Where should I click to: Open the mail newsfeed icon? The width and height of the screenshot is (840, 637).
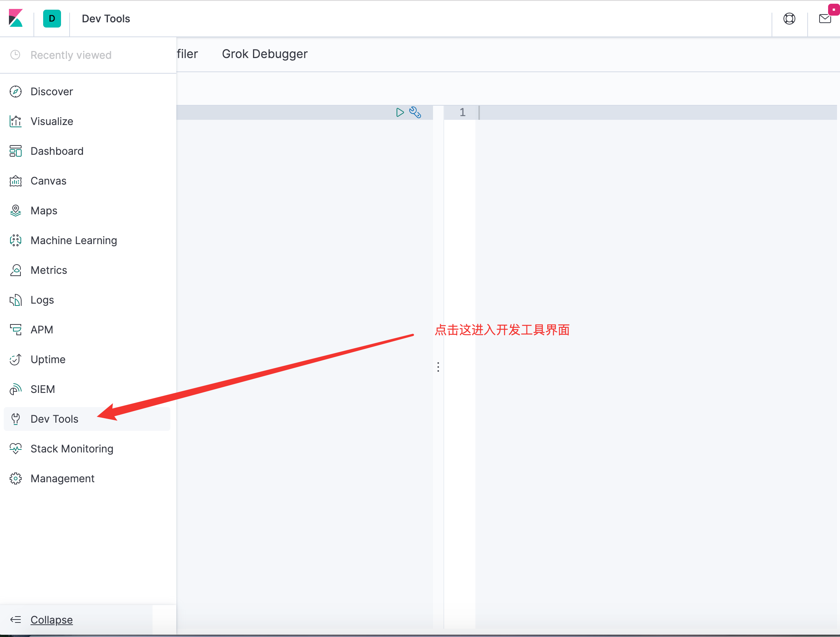(825, 18)
